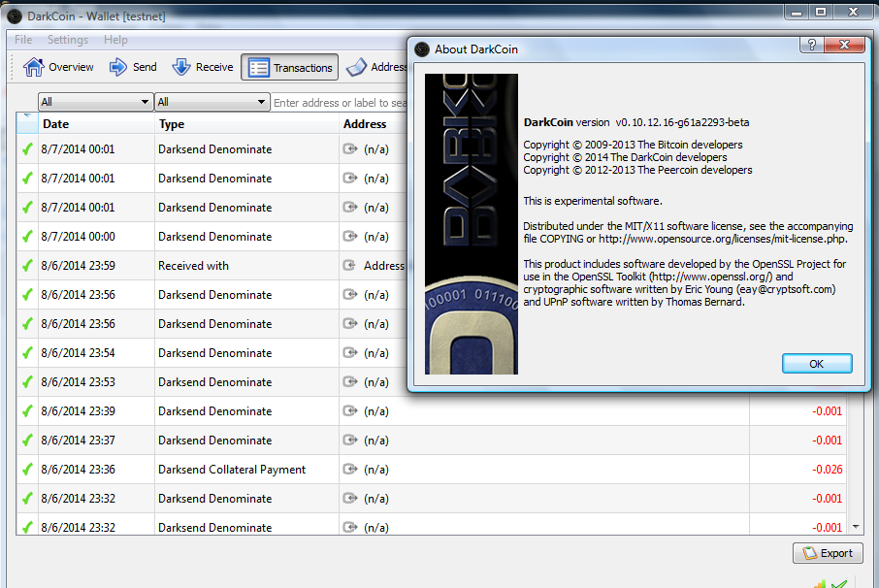Viewport: 879px width, 588px height.
Task: Select the 8/7/2014 00:00 date cell
Action: (x=96, y=237)
